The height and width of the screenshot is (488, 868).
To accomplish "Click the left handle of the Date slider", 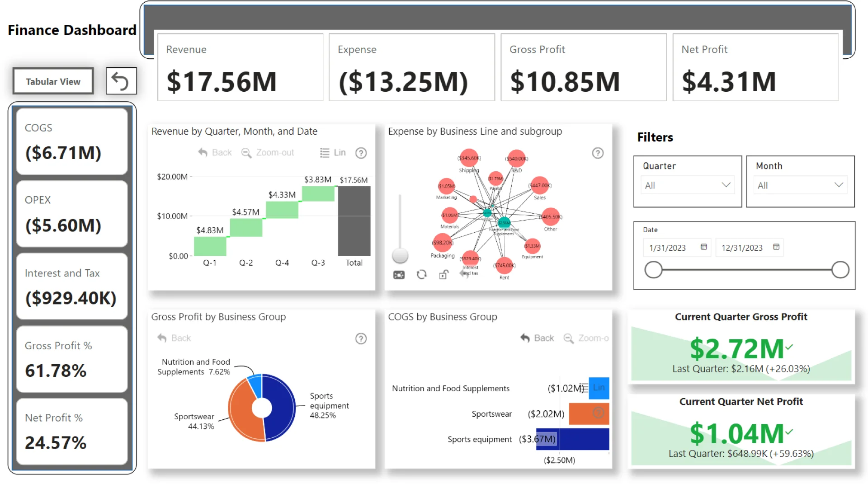I will tap(653, 270).
